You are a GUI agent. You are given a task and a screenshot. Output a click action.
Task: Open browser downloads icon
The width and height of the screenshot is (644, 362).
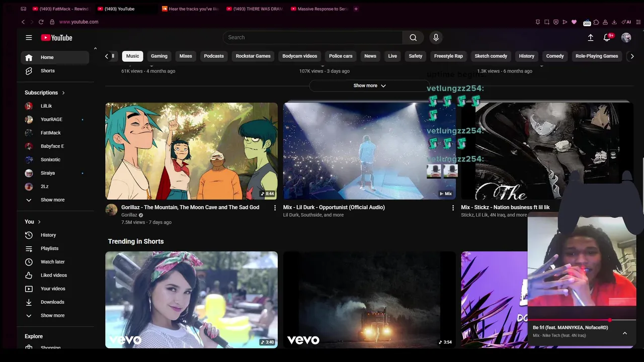pyautogui.click(x=614, y=22)
